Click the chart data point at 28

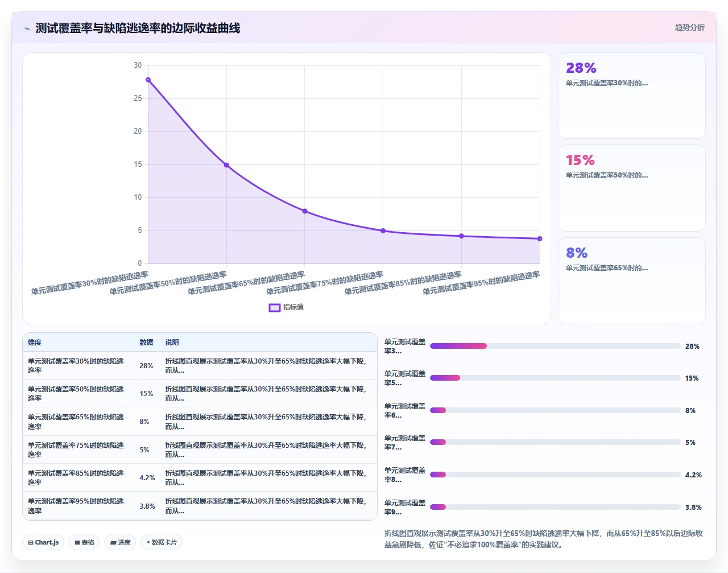(148, 80)
